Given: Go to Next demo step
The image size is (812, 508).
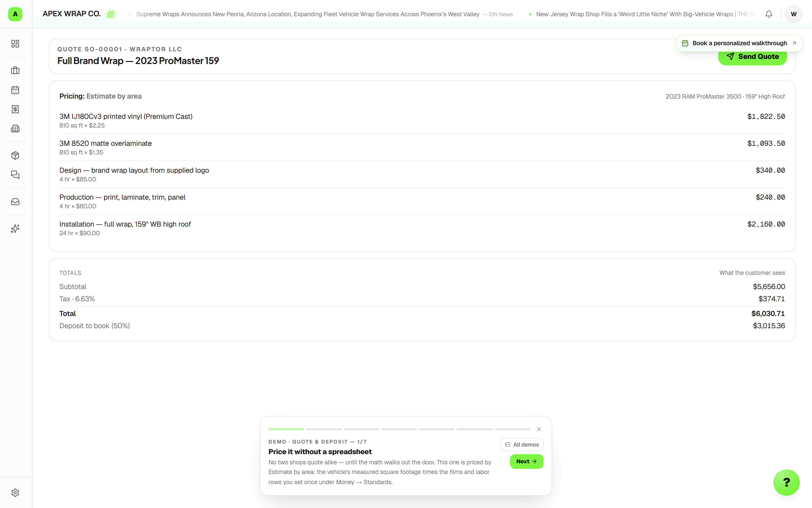Looking at the screenshot, I should click(x=527, y=461).
